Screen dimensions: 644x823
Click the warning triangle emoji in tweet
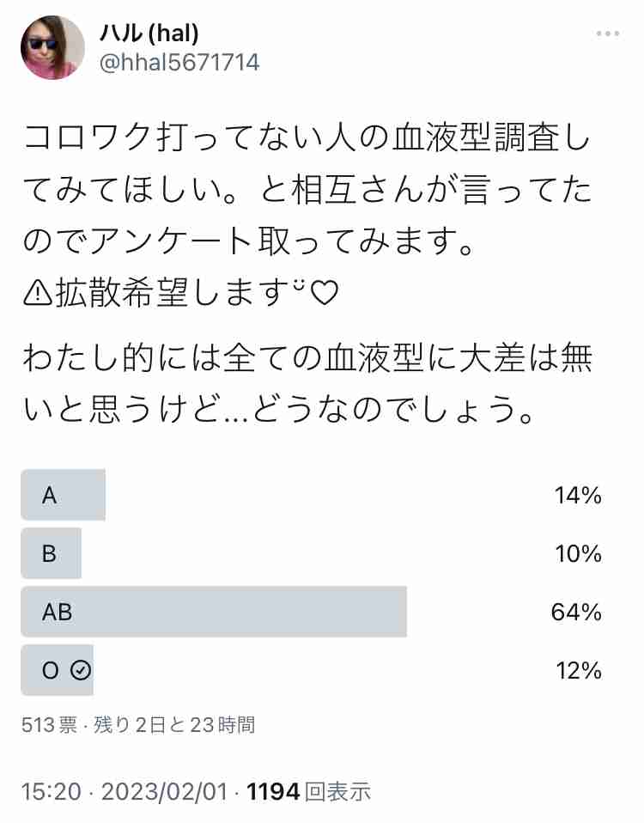point(38,292)
